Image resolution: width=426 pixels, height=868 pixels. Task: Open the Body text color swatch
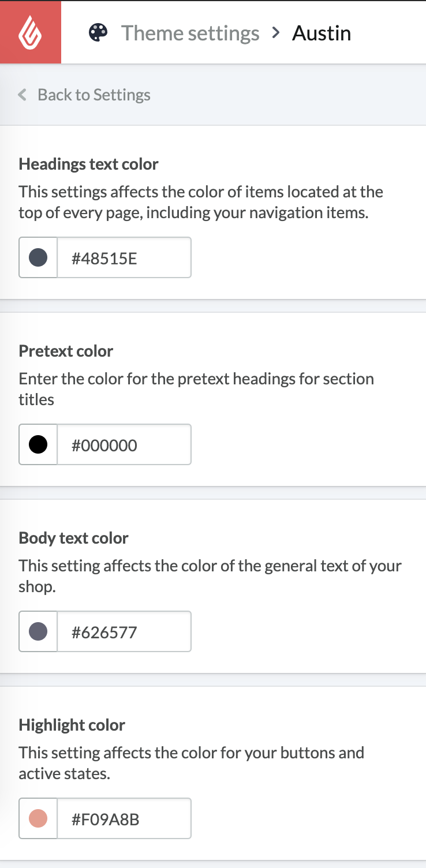(x=38, y=631)
